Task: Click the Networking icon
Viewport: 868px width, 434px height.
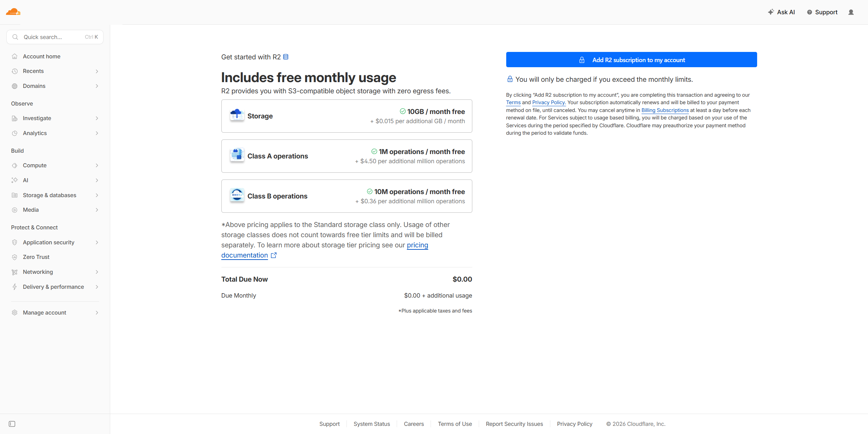Action: click(x=15, y=272)
